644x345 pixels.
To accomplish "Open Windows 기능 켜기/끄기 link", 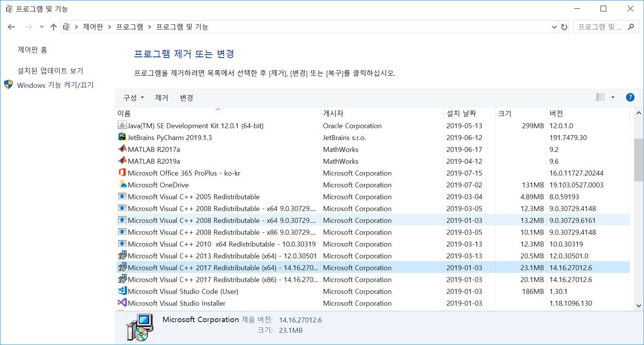I will (55, 85).
